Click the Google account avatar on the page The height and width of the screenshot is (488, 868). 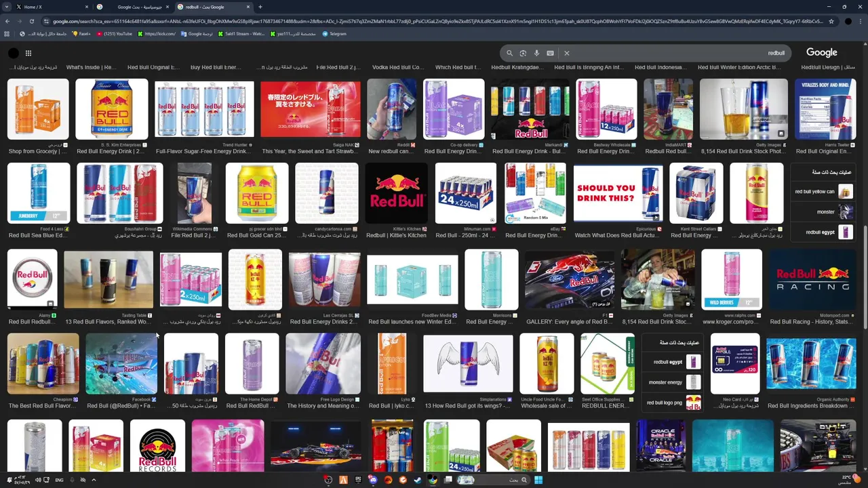pos(13,53)
